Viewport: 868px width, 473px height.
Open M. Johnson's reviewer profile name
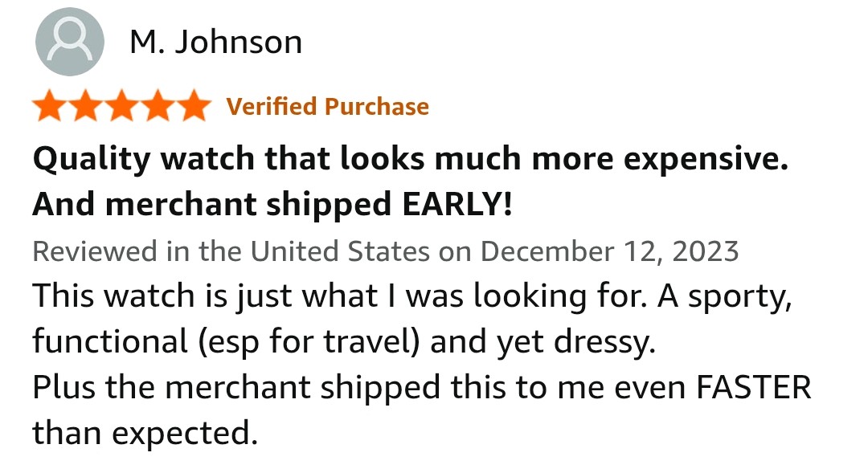coord(216,42)
